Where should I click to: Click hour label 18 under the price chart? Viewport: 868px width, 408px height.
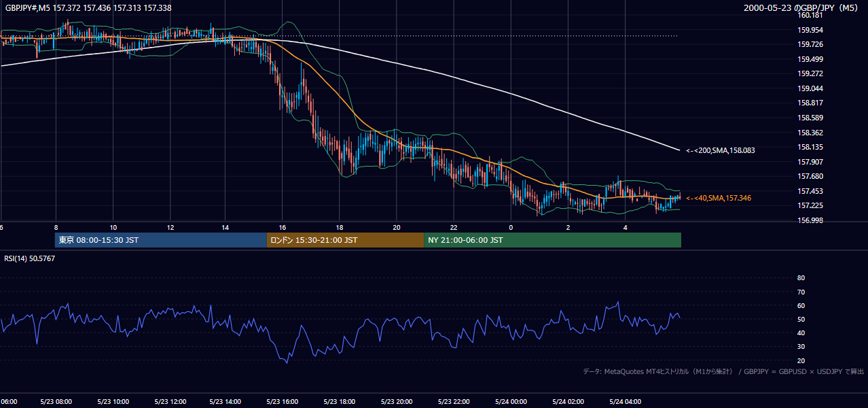click(x=340, y=227)
